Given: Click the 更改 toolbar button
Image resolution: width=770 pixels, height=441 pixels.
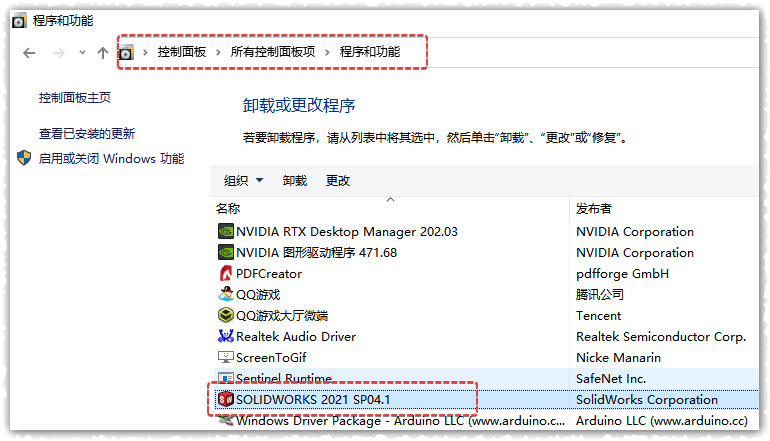Looking at the screenshot, I should click(338, 181).
